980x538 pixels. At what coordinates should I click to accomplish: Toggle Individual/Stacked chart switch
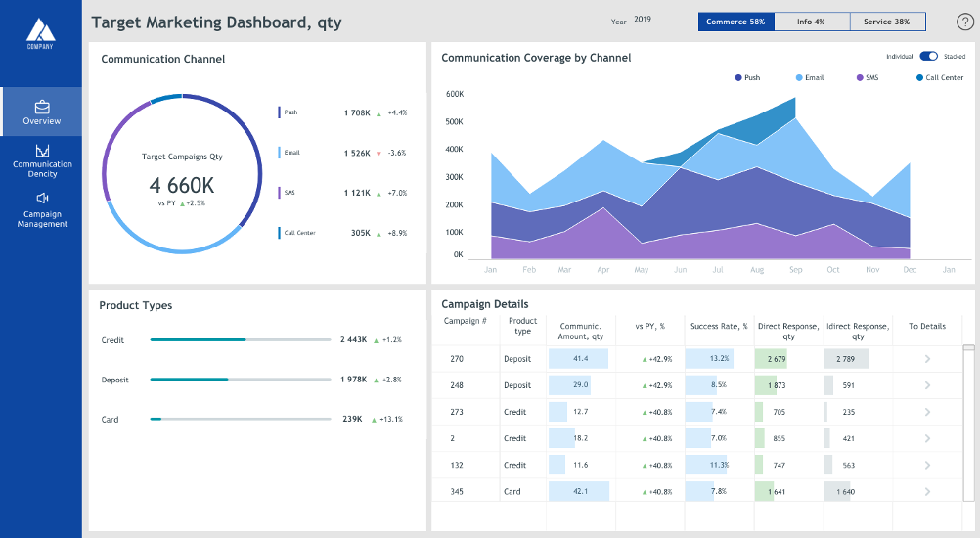point(929,56)
